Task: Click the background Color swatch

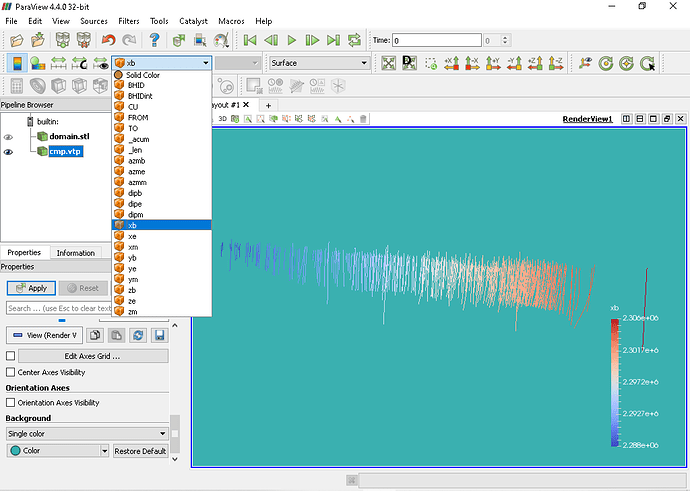Action: point(15,451)
